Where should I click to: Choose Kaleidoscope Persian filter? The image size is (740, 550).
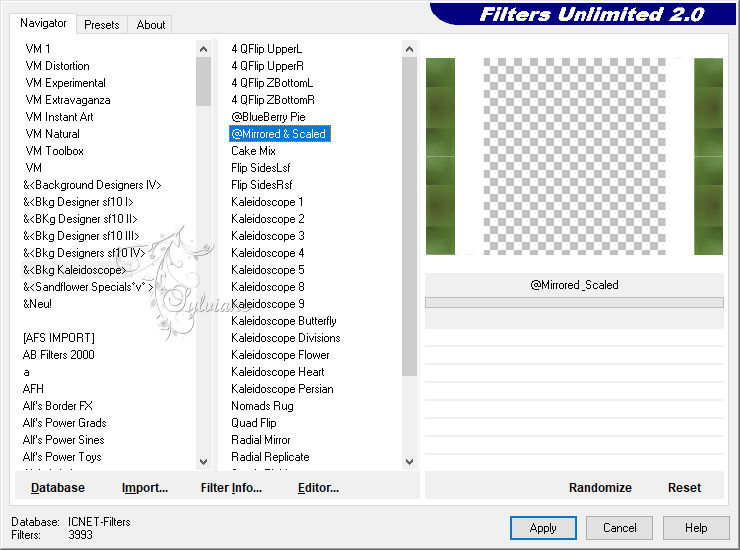pyautogui.click(x=282, y=389)
